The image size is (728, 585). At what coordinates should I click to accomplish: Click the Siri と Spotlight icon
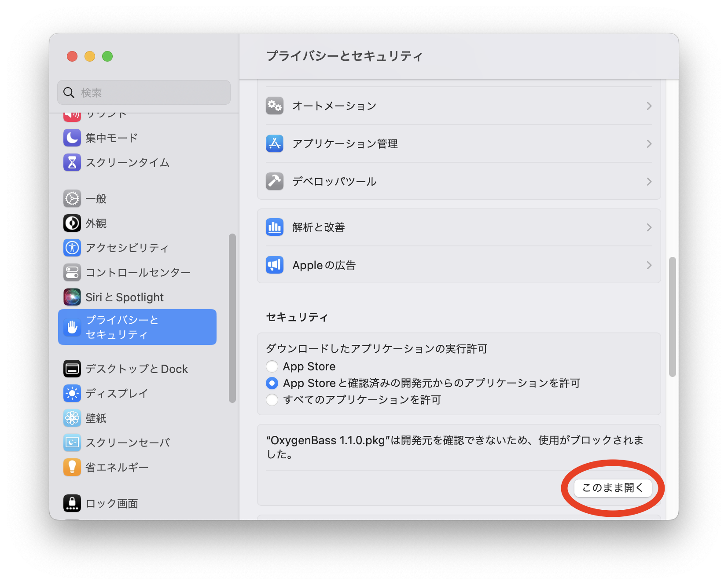pyautogui.click(x=72, y=297)
